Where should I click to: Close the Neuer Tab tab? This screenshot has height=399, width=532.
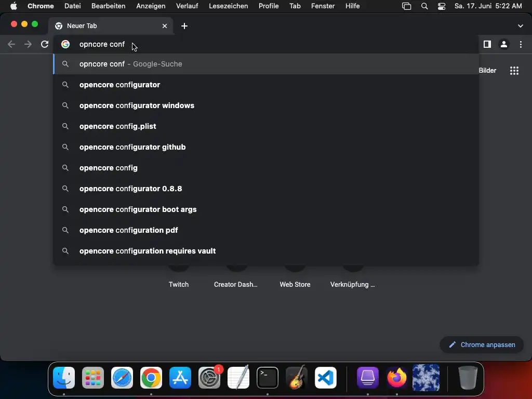click(x=165, y=26)
